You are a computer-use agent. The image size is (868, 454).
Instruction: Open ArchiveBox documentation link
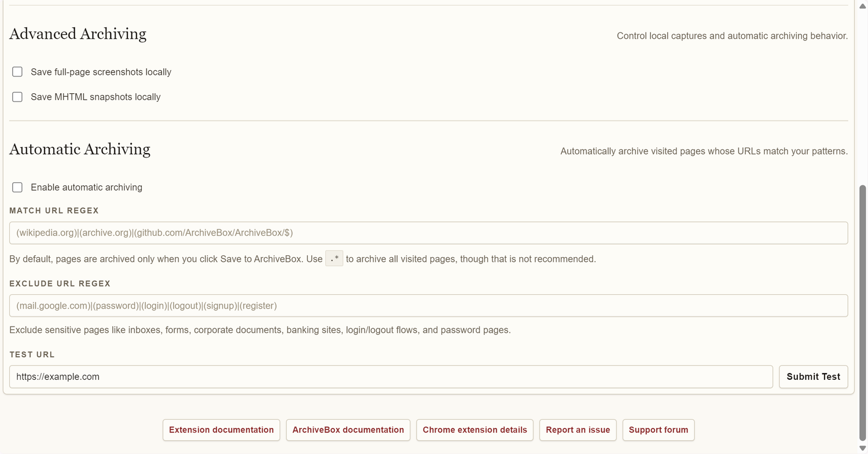[348, 430]
